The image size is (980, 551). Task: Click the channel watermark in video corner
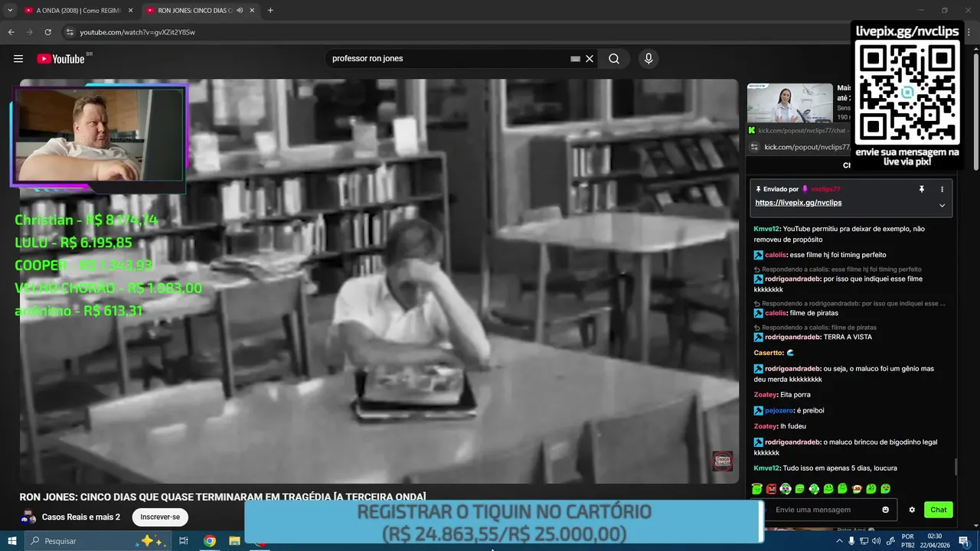tap(723, 461)
